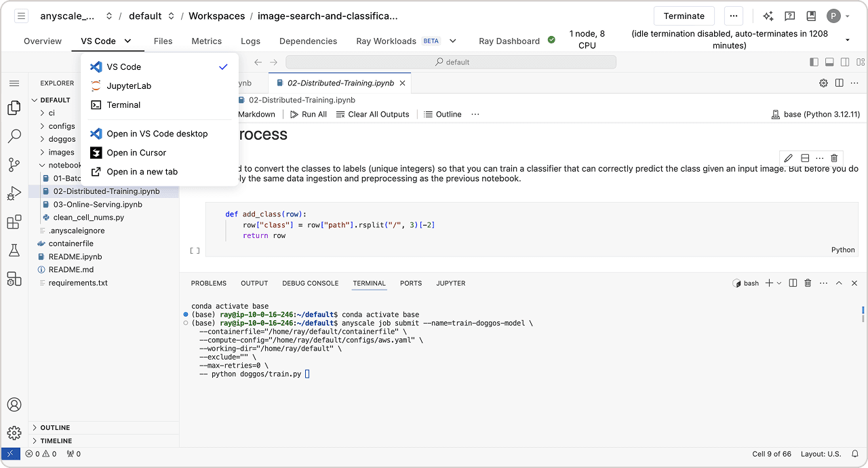Open the Source Control view

coord(14,165)
